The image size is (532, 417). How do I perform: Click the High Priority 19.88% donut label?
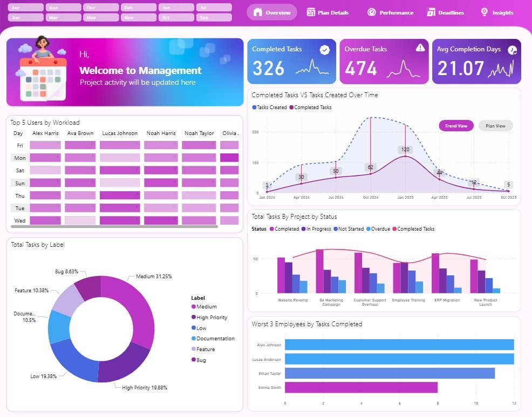pyautogui.click(x=145, y=387)
